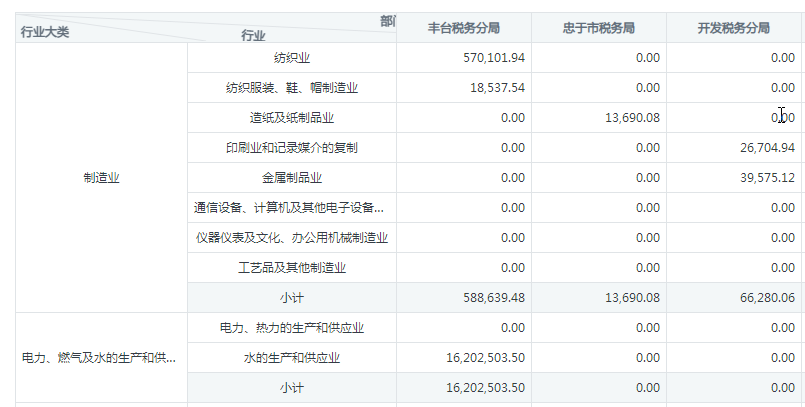Click the 39,575.12 value cell
Screen dimensions: 805x407
(763, 178)
